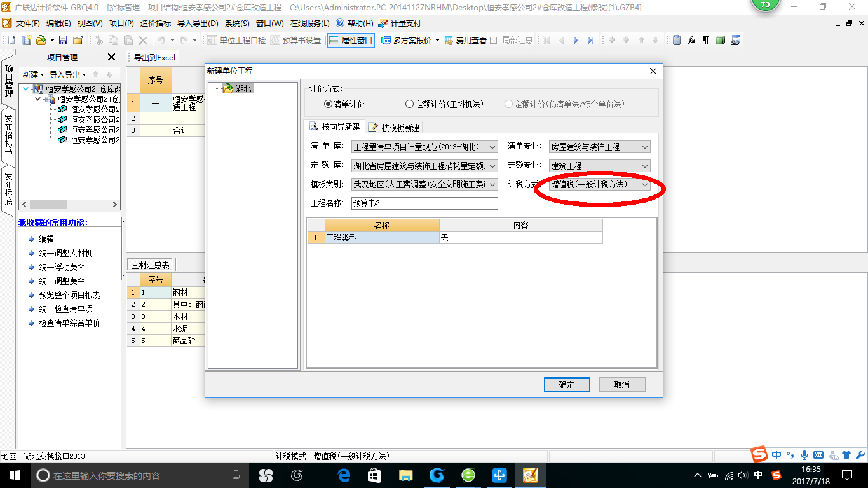Click 预算书设置 toolbar item
Viewport: 868px width, 488px height.
(296, 41)
